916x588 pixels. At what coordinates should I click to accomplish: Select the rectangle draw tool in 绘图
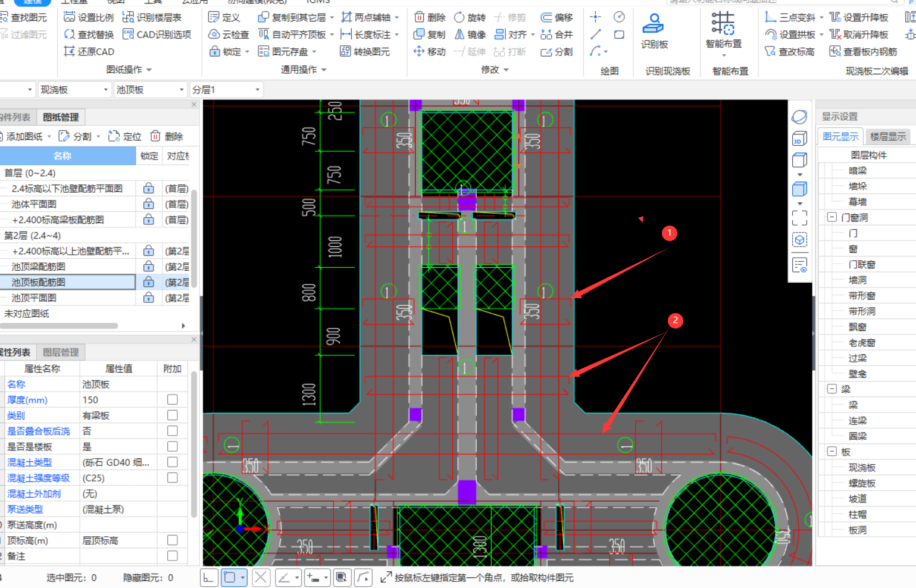[x=619, y=35]
